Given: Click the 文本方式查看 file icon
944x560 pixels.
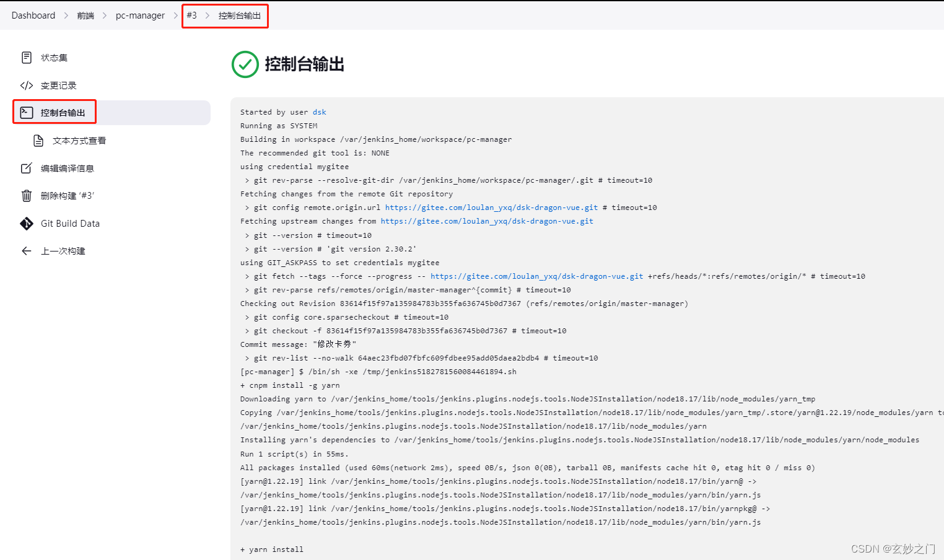Looking at the screenshot, I should pyautogui.click(x=38, y=141).
